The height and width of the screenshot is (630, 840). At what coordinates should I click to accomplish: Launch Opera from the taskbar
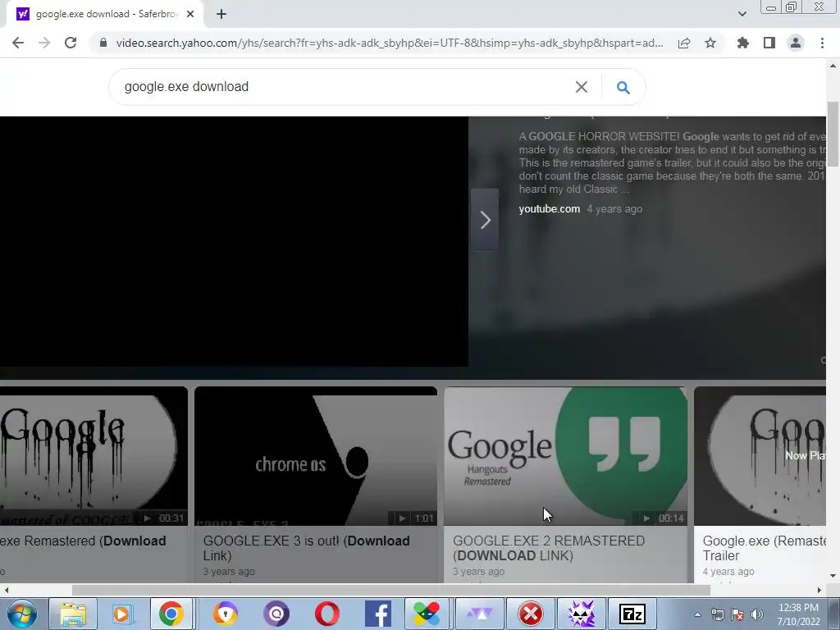(x=326, y=614)
